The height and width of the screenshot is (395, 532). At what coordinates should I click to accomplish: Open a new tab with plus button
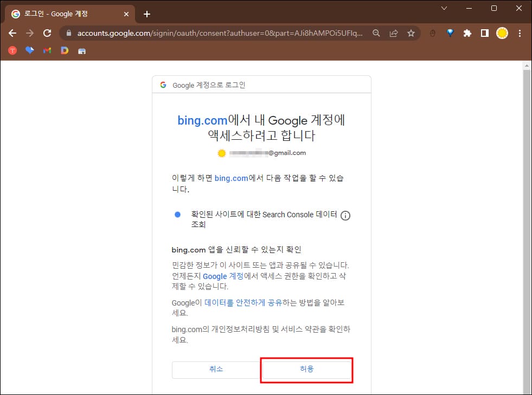tap(147, 14)
